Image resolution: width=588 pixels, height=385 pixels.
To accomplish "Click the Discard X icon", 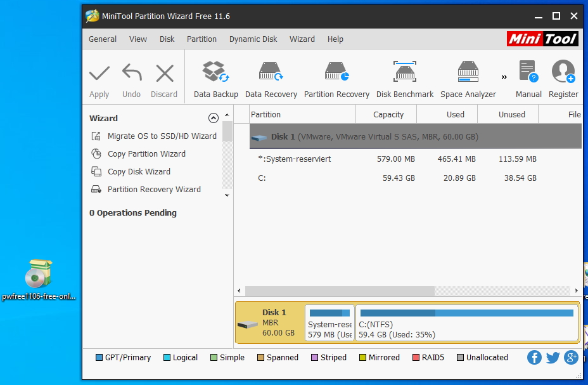I will point(165,73).
